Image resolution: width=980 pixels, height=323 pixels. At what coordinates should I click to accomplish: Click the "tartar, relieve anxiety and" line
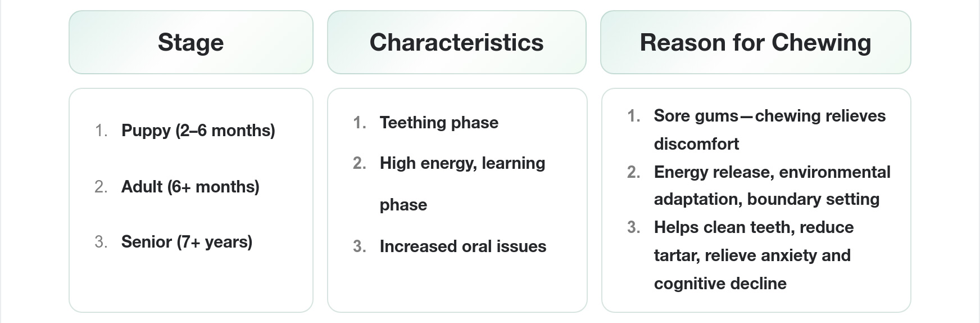tap(752, 255)
